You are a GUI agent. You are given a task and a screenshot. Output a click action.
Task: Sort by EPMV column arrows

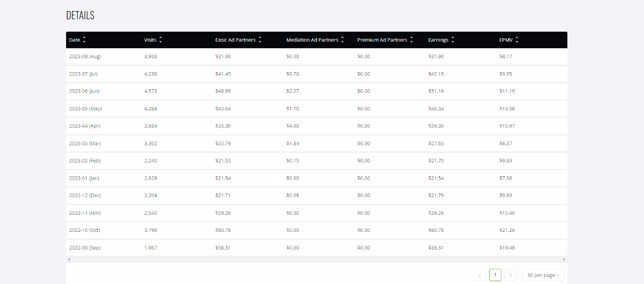(x=517, y=40)
